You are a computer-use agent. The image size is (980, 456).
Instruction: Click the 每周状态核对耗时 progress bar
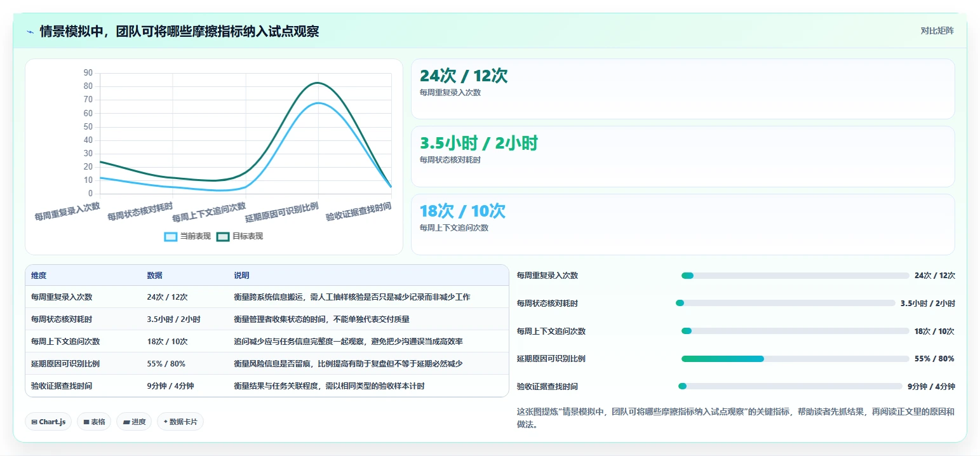[786, 303]
